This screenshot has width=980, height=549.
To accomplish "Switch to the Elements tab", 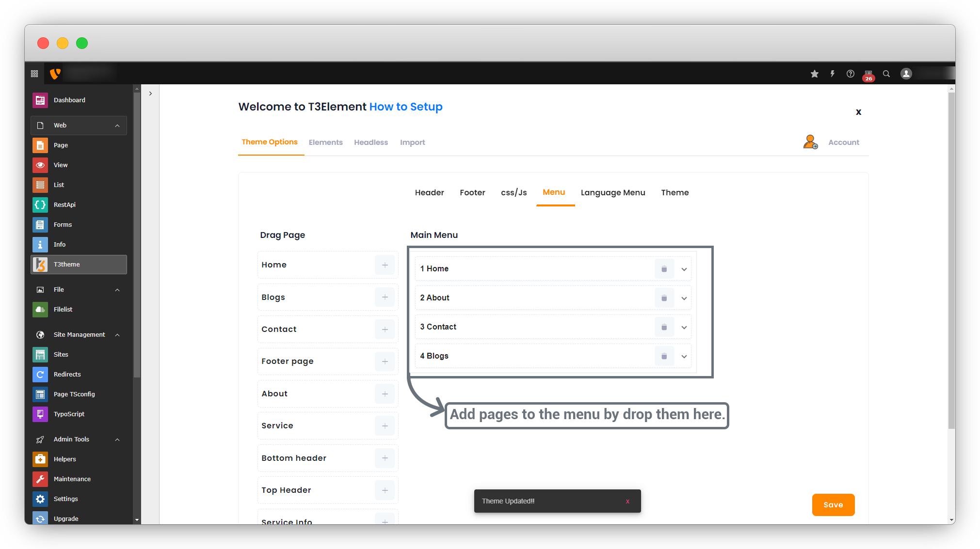I will tap(326, 142).
